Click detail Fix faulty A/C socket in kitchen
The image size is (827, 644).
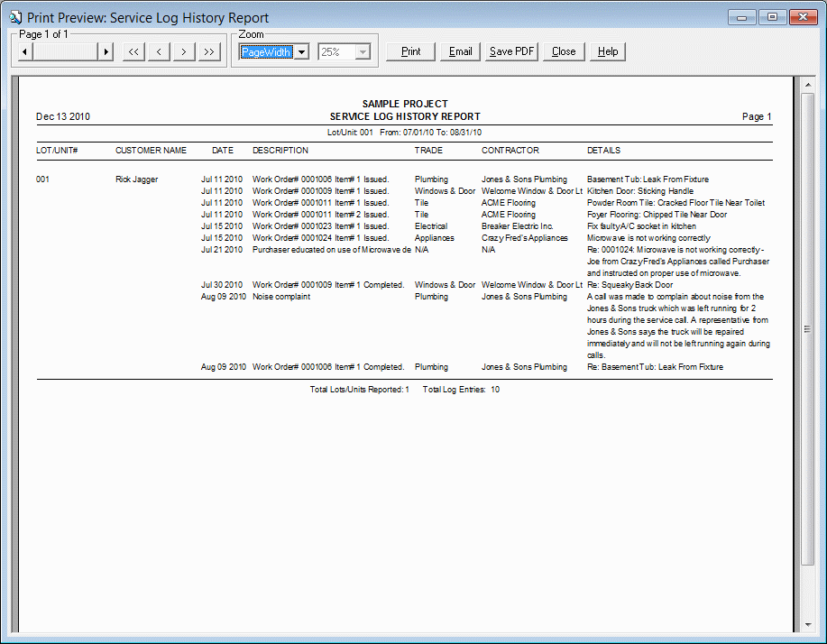coord(641,226)
